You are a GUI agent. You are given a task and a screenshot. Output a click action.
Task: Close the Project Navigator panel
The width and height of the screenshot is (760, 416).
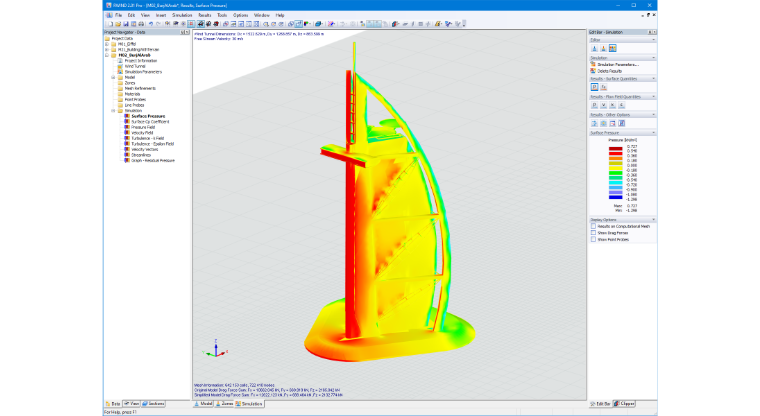click(188, 32)
